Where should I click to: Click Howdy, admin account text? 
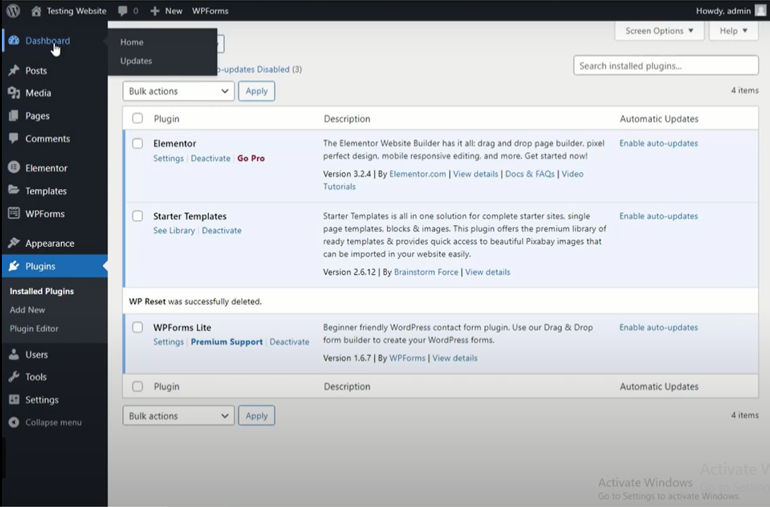coord(723,11)
